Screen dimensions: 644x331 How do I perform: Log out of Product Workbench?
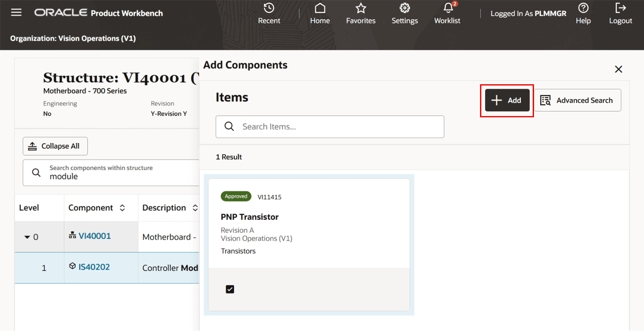click(x=620, y=13)
